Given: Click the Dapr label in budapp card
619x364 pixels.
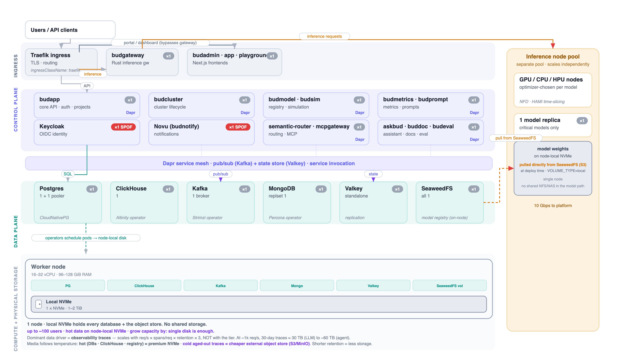Looking at the screenshot, I should pyautogui.click(x=131, y=112).
